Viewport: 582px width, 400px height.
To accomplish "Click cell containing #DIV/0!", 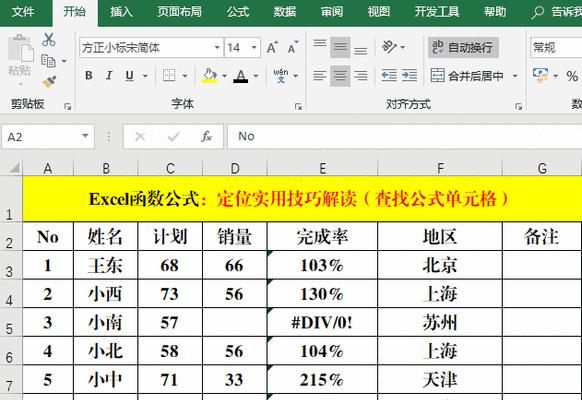I will [x=322, y=322].
